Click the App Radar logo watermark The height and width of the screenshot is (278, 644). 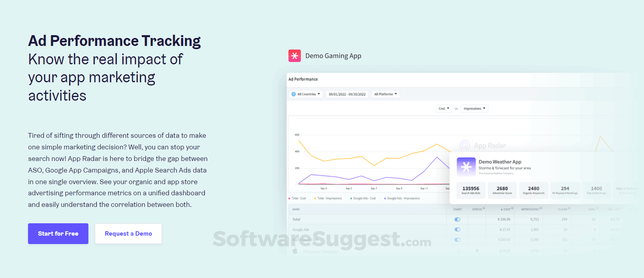(x=465, y=145)
